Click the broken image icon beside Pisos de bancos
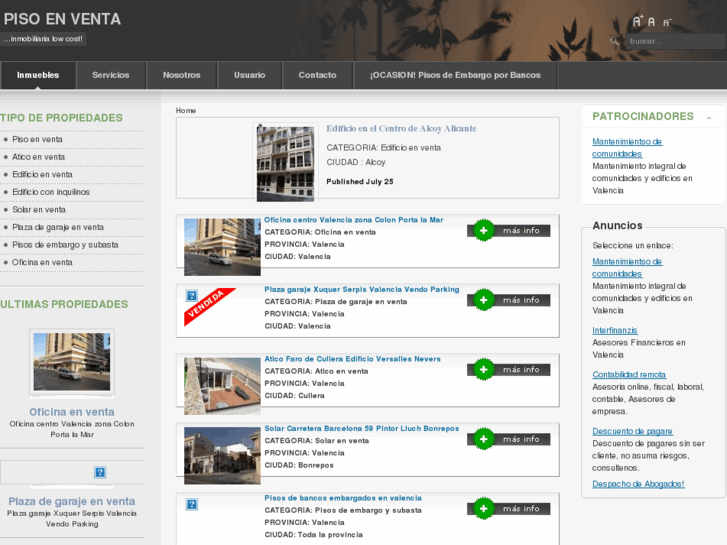 click(191, 504)
